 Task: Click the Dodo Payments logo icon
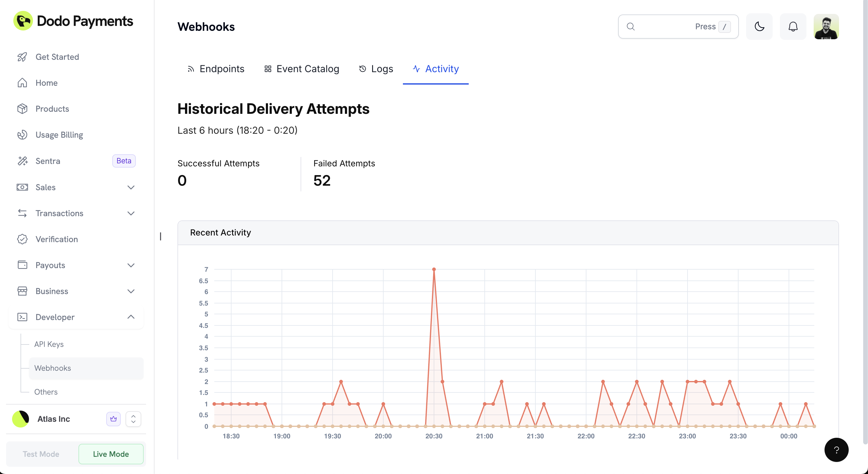pos(23,21)
